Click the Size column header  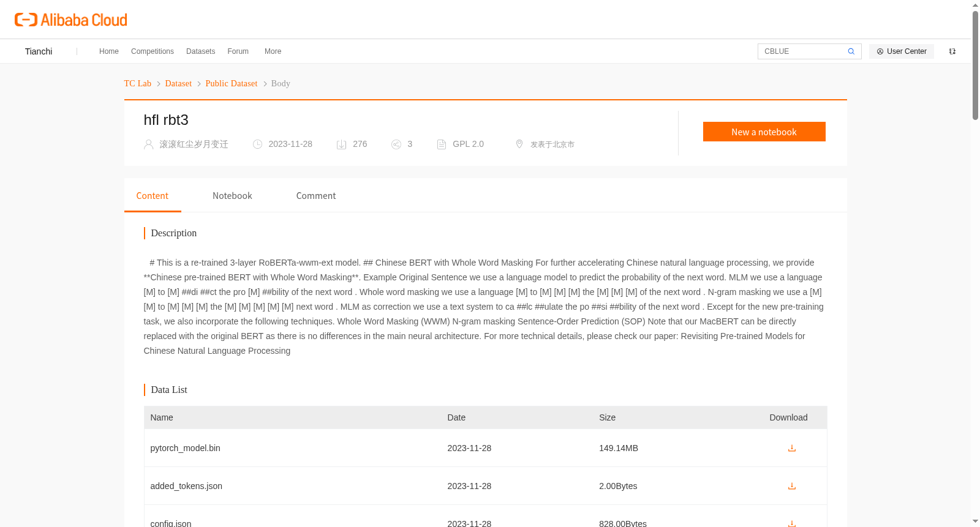click(608, 417)
